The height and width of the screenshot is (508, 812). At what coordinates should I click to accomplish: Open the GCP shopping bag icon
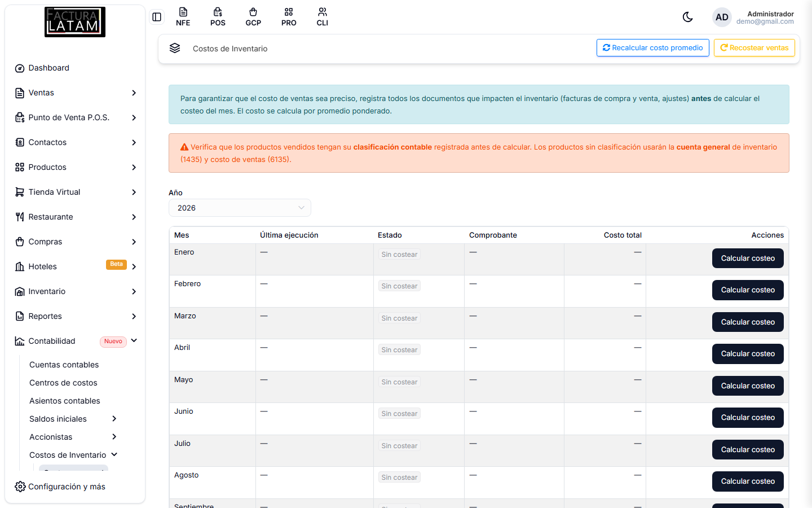(253, 17)
